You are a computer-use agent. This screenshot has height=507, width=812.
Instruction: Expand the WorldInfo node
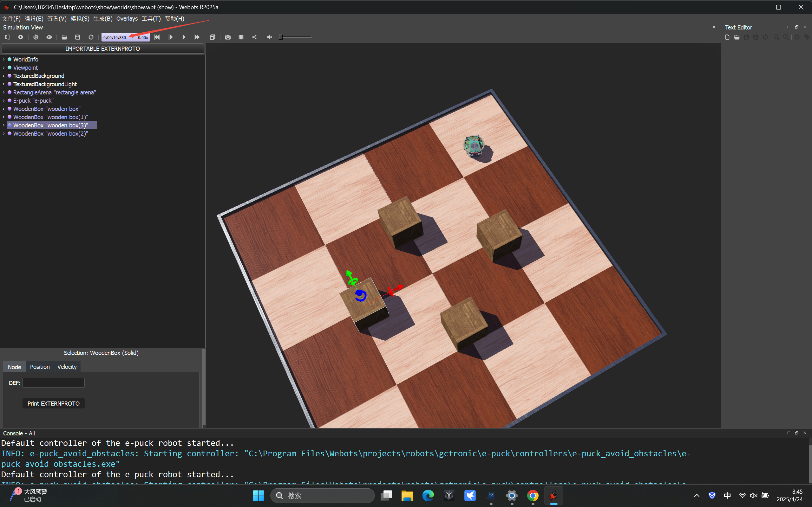(4, 59)
